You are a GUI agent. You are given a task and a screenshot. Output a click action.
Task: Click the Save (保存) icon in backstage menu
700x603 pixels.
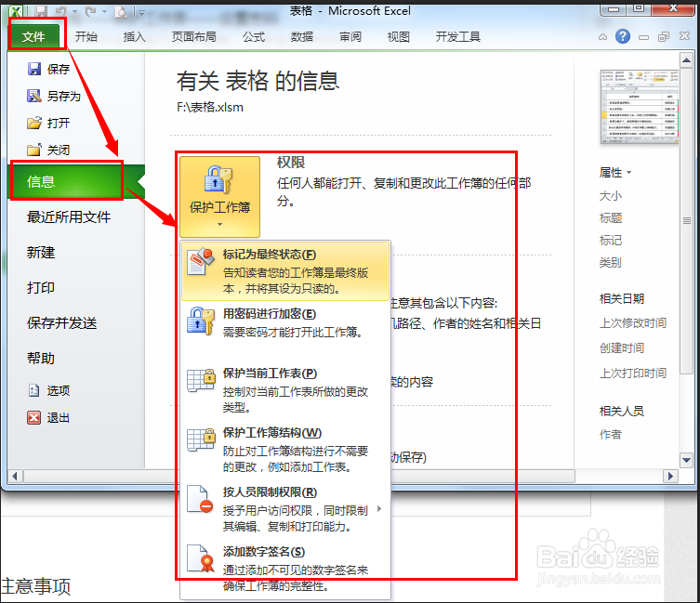[x=34, y=69]
